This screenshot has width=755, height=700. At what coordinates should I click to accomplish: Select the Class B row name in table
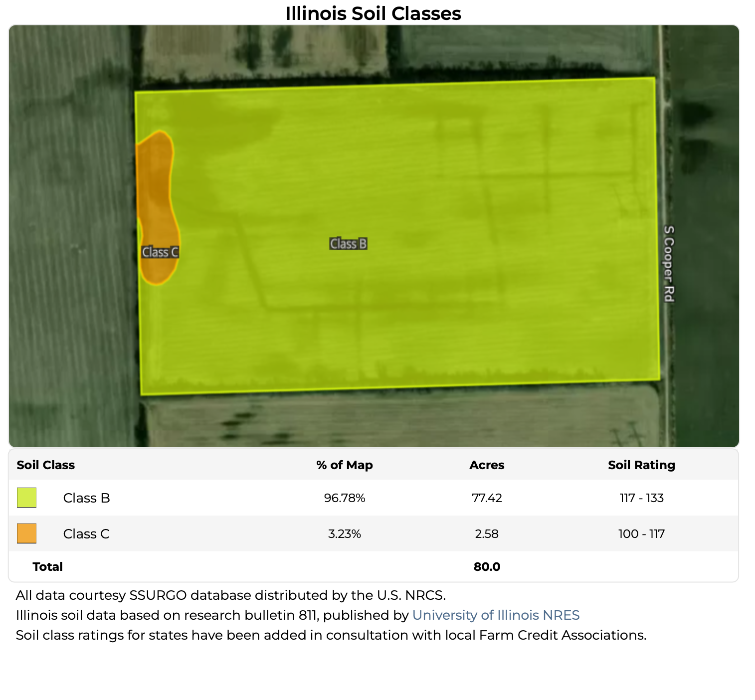click(86, 498)
